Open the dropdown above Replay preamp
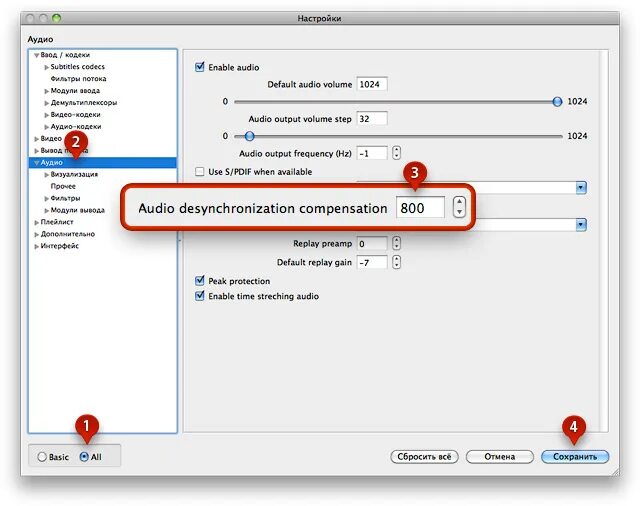640x506 pixels. point(581,224)
